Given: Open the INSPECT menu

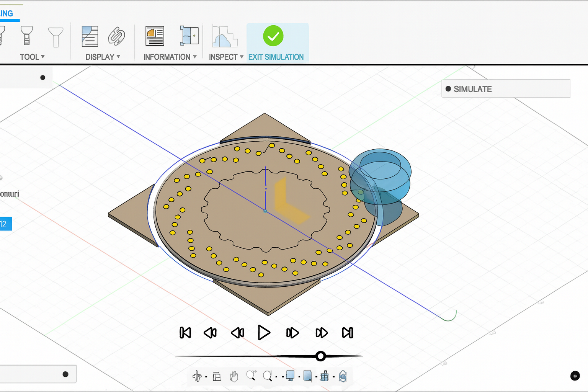Looking at the screenshot, I should (x=226, y=57).
